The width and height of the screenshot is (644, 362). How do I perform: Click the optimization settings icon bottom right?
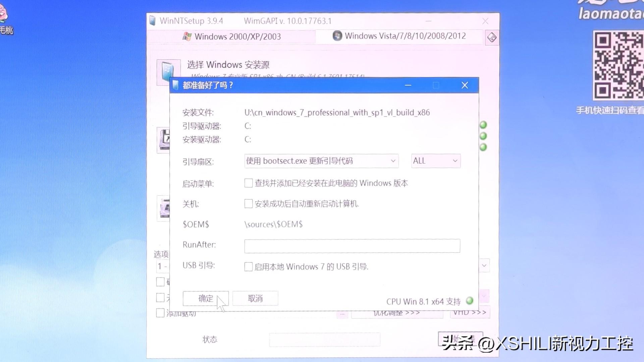coord(396,312)
